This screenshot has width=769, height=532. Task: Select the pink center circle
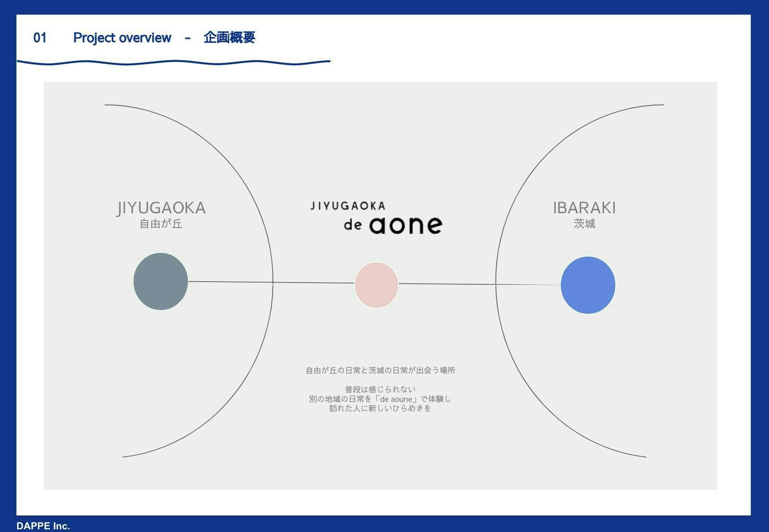click(376, 285)
